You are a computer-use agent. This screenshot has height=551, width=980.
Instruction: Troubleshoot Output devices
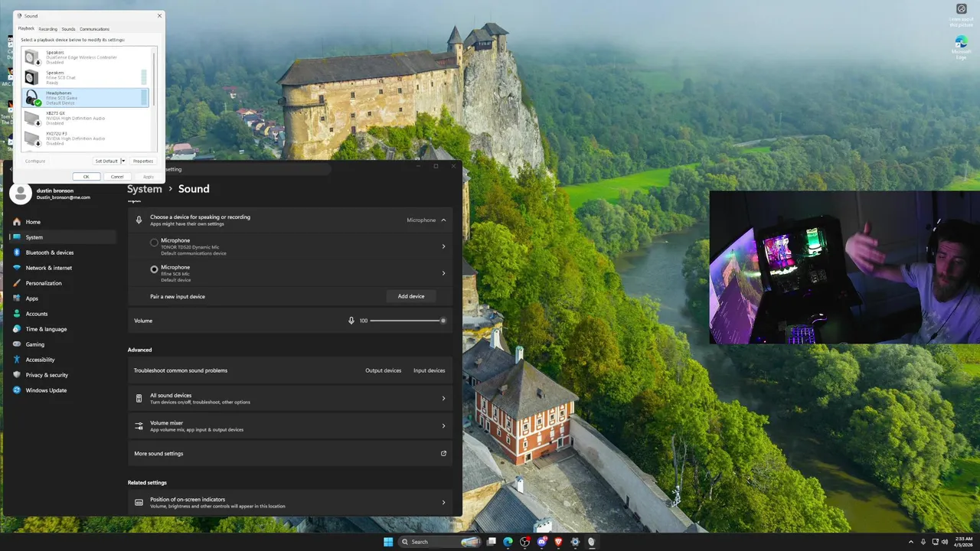click(383, 370)
